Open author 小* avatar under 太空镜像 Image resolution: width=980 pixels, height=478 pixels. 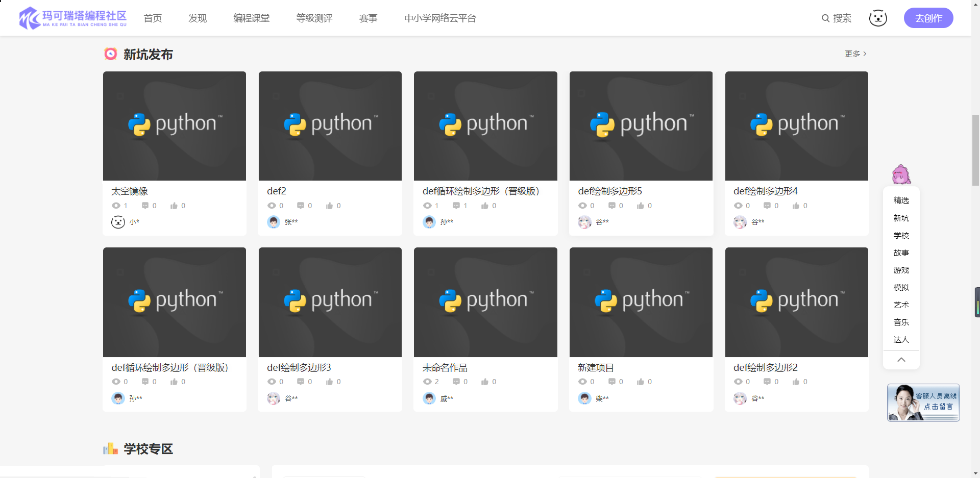pos(118,222)
